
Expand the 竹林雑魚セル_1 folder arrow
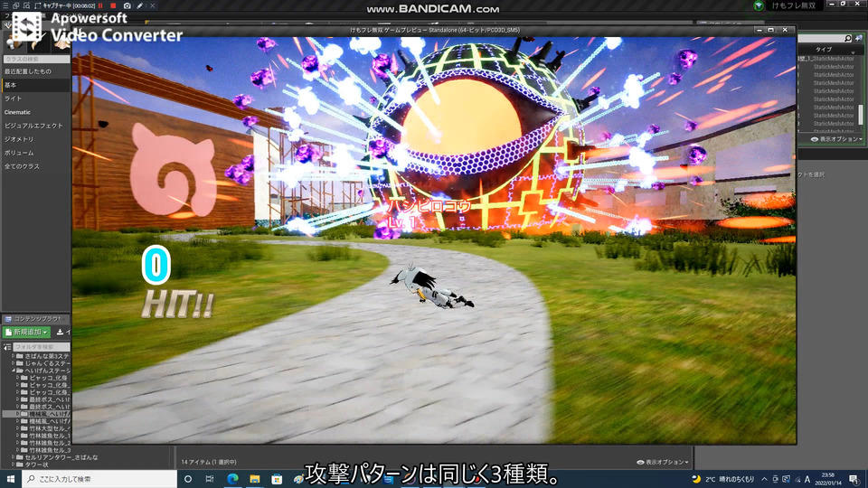18,436
